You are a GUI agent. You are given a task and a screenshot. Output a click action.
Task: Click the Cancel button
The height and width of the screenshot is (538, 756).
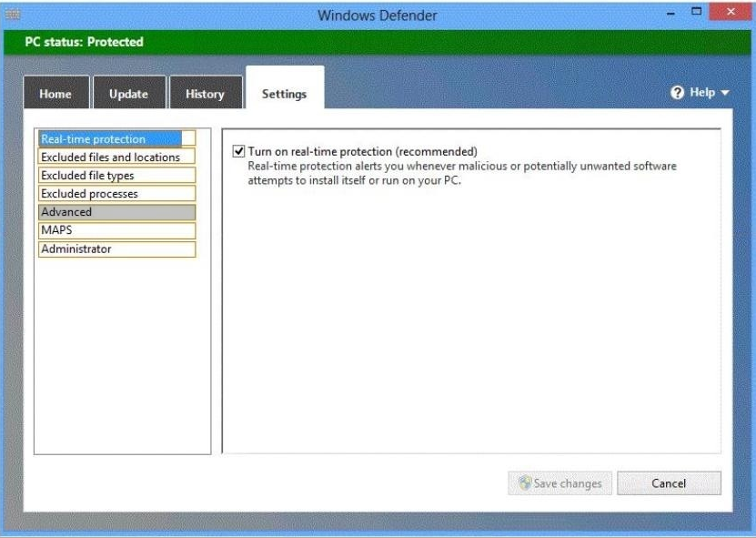point(669,483)
